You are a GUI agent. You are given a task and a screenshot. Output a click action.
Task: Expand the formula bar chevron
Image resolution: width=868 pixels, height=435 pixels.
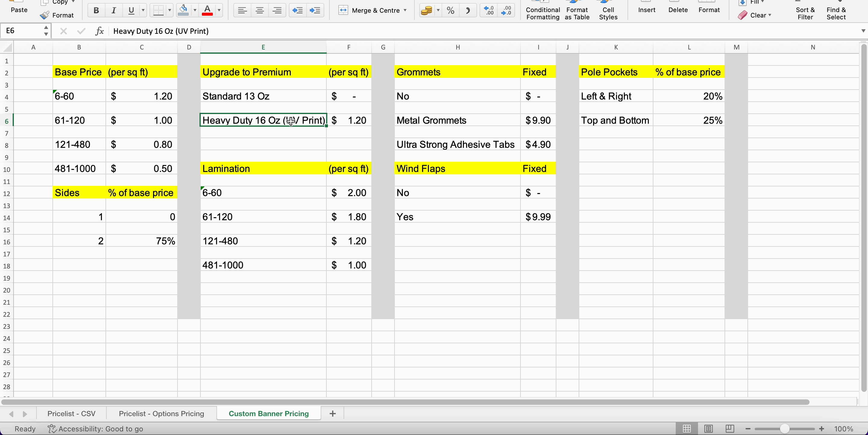(863, 31)
